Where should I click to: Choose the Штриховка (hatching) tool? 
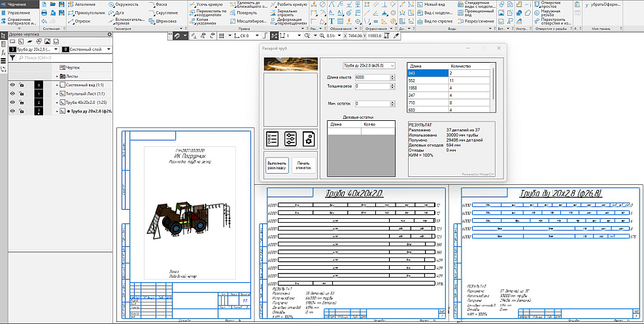pyautogui.click(x=162, y=21)
